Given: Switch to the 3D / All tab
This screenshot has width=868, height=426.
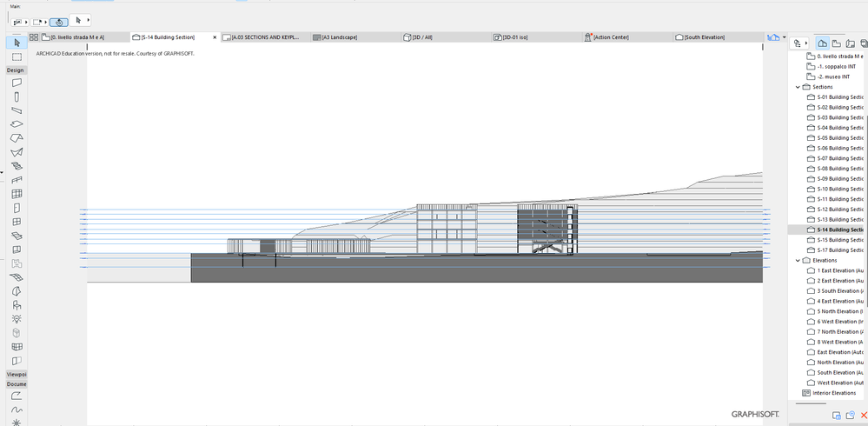Looking at the screenshot, I should point(445,37).
